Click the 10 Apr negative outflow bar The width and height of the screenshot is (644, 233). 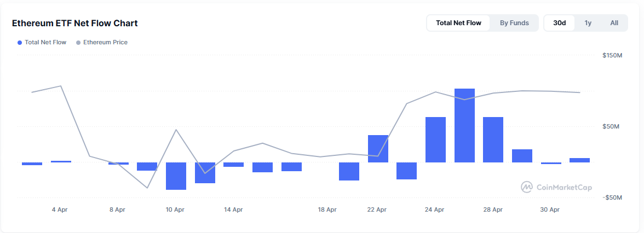point(176,176)
